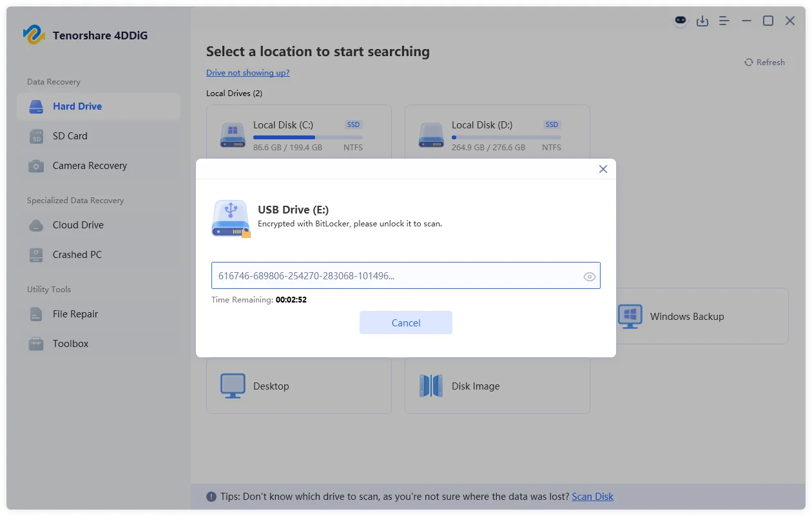The height and width of the screenshot is (516, 812).
Task: Toggle visibility of the BitLocker recovery key
Action: pos(589,275)
